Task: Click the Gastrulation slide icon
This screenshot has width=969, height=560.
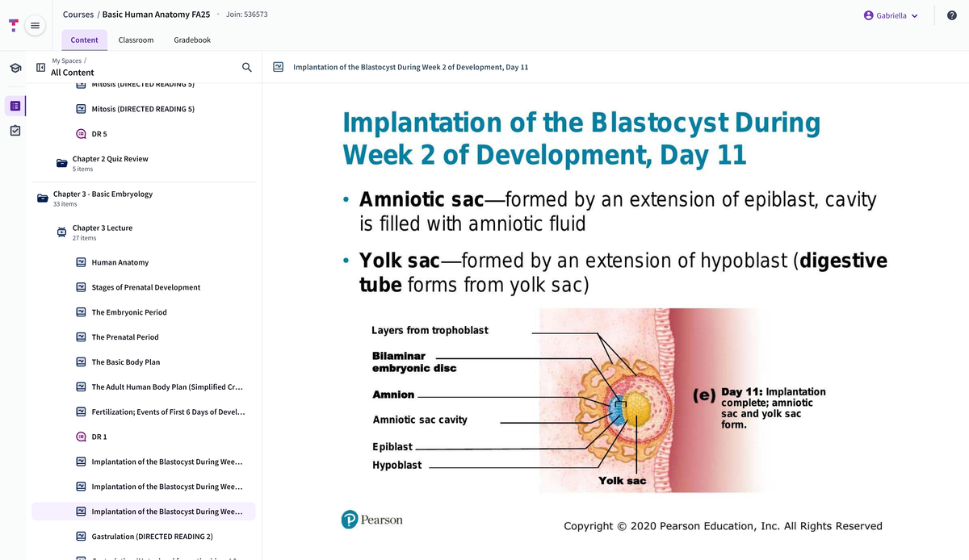Action: [81, 537]
